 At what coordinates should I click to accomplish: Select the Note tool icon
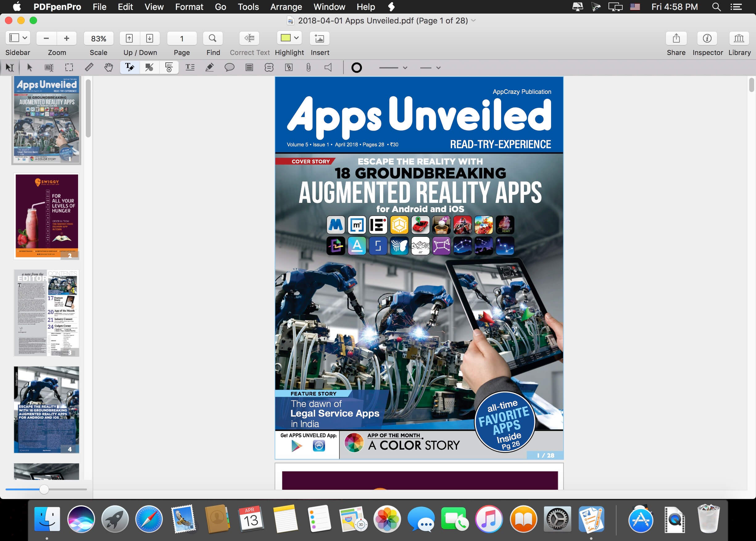249,68
